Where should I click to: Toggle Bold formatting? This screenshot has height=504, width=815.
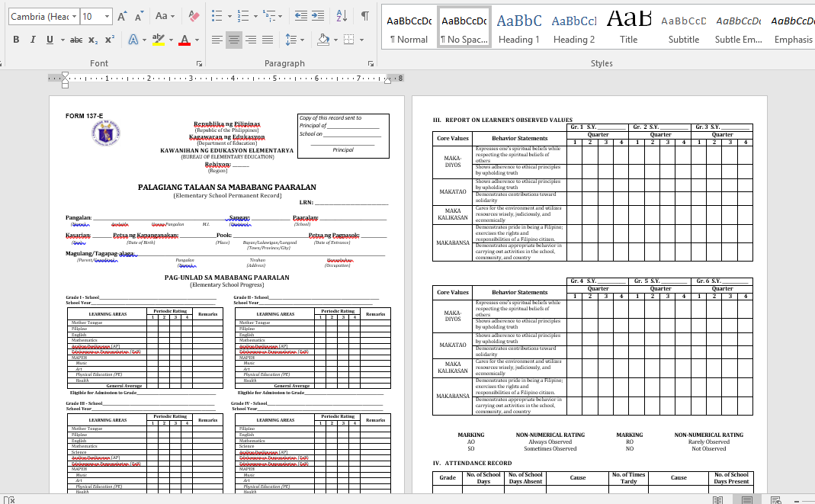pos(16,40)
